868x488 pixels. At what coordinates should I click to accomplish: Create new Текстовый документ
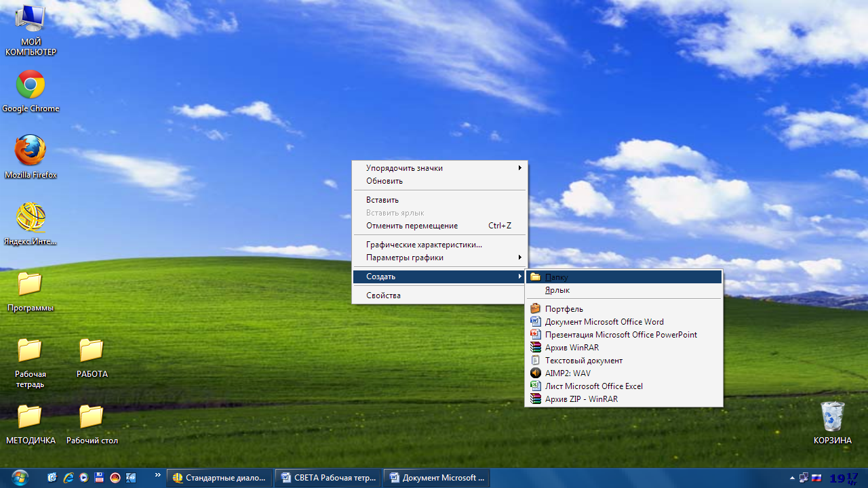coord(624,361)
